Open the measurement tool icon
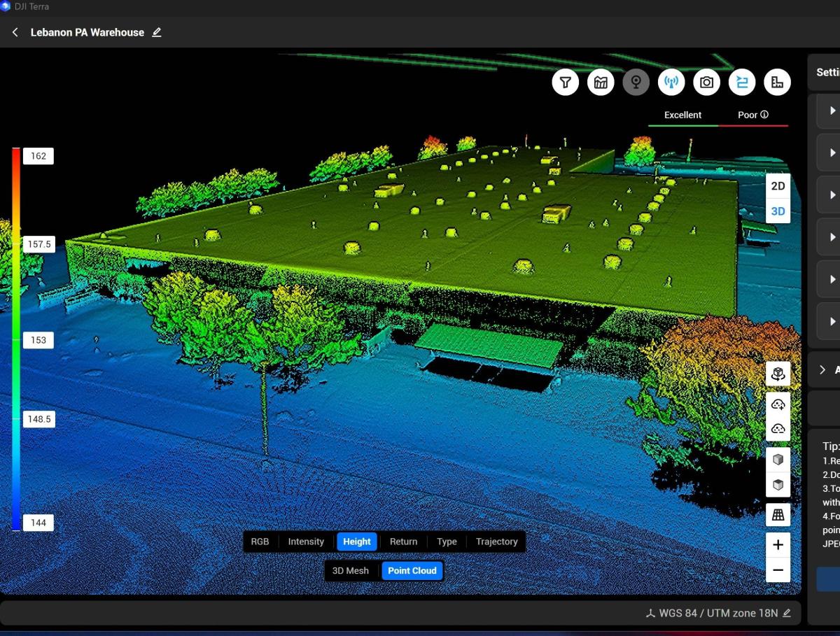This screenshot has height=636, width=840. [x=777, y=82]
